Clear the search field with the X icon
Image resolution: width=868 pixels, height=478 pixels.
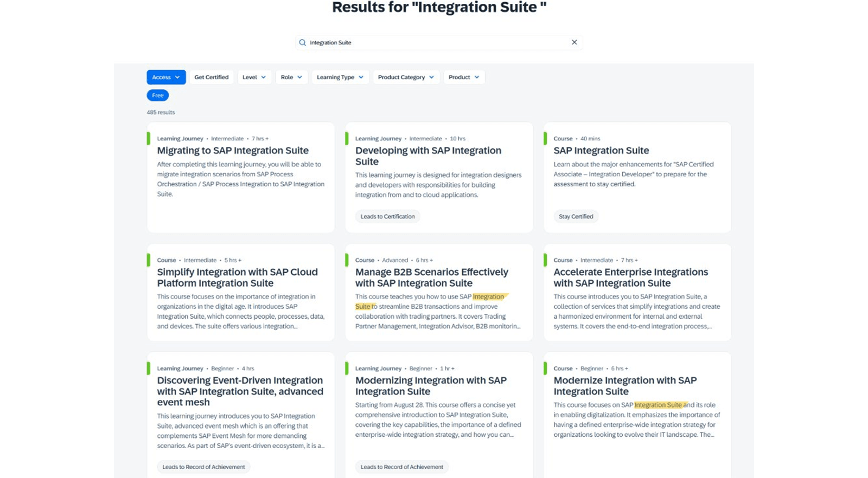574,42
